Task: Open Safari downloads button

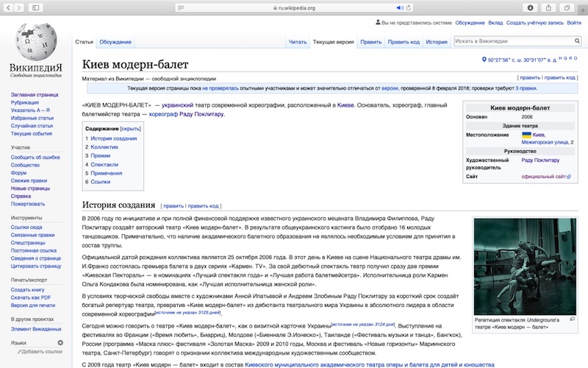Action: (530, 7)
